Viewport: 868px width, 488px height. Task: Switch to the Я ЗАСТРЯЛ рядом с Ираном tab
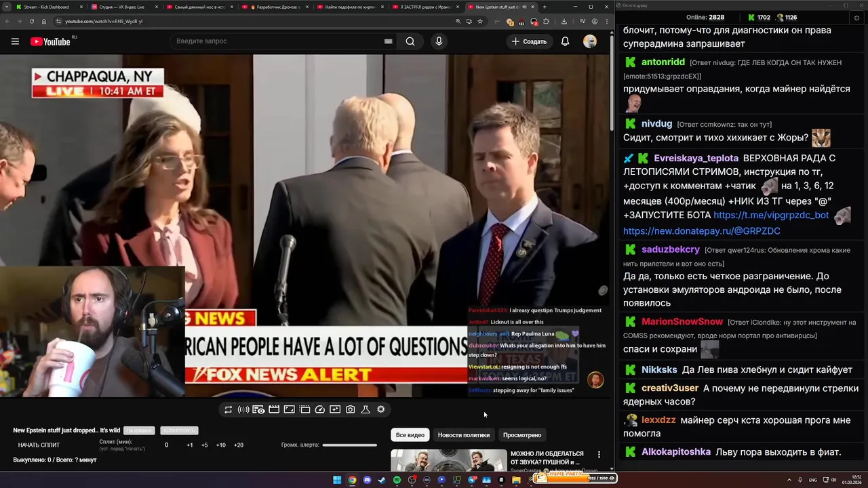[x=425, y=7]
